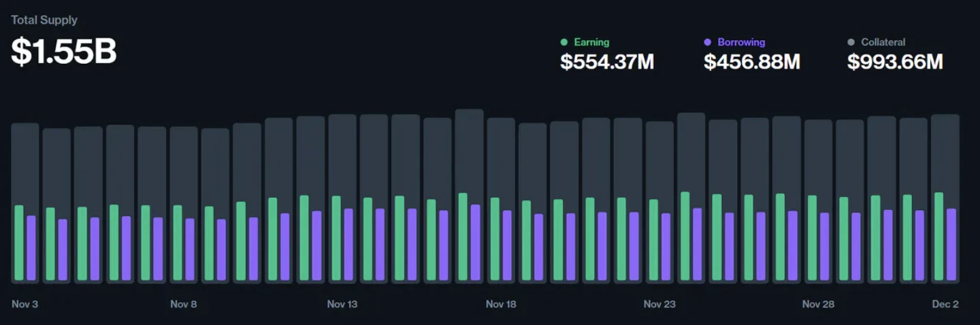Click the $1.55B total supply figure
This screenshot has width=980, height=325.
click(x=64, y=52)
